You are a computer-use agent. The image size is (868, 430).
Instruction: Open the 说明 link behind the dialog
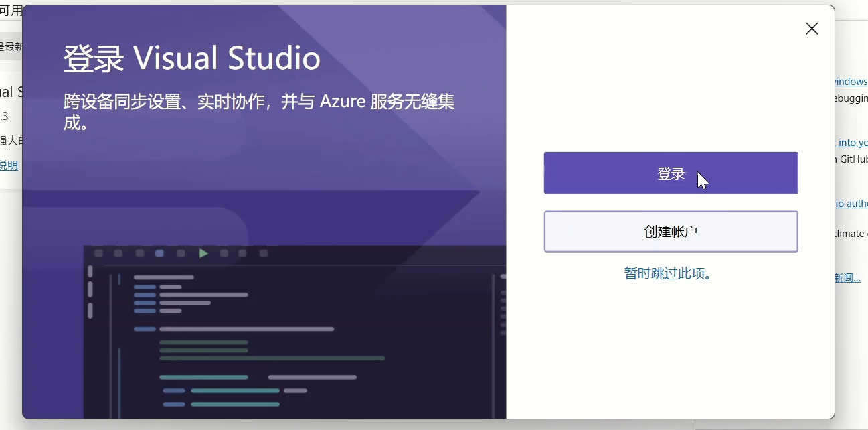tap(9, 165)
